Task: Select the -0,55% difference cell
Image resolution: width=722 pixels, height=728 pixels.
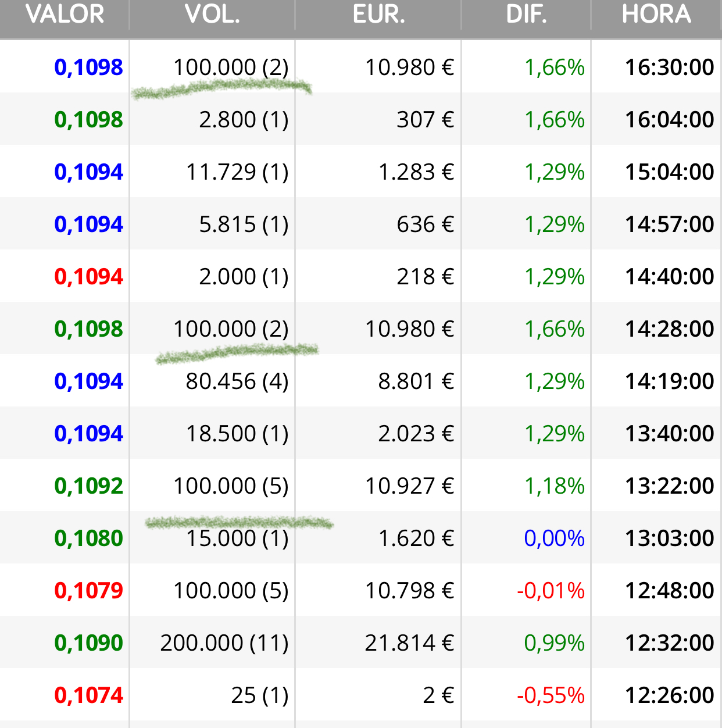Action: click(551, 695)
